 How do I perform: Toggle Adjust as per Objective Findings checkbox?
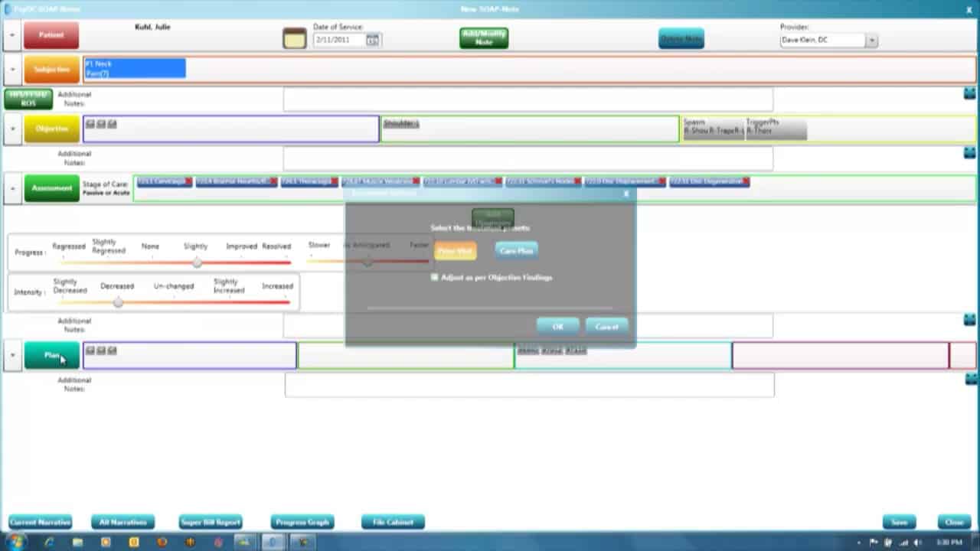pos(435,277)
